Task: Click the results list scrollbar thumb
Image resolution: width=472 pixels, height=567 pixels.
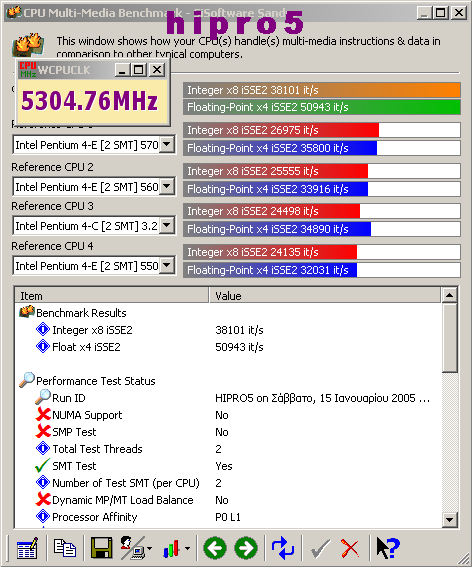Action: point(450,337)
